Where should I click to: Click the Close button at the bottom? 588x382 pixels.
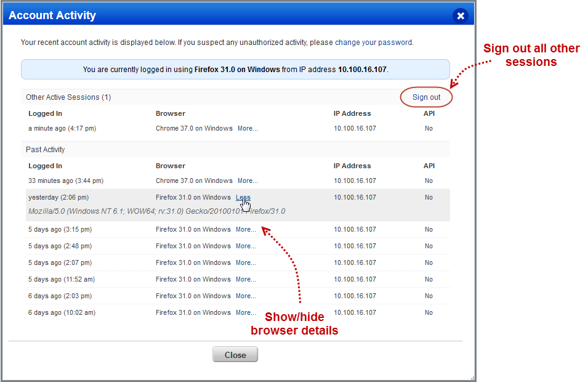pyautogui.click(x=235, y=354)
